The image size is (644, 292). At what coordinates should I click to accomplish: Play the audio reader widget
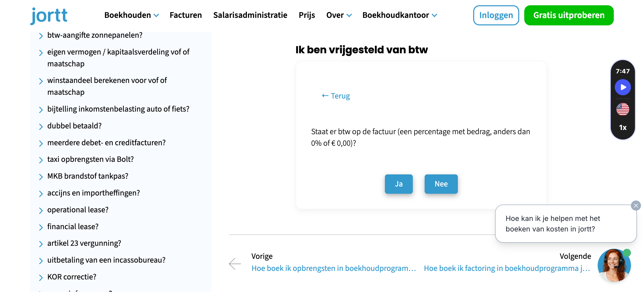pyautogui.click(x=623, y=87)
